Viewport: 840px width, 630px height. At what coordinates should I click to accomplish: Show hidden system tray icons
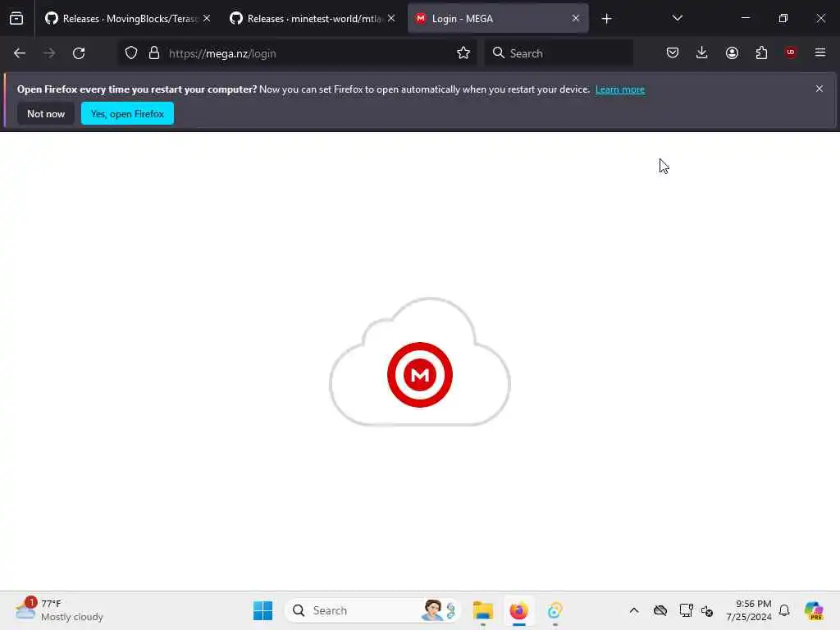click(634, 610)
